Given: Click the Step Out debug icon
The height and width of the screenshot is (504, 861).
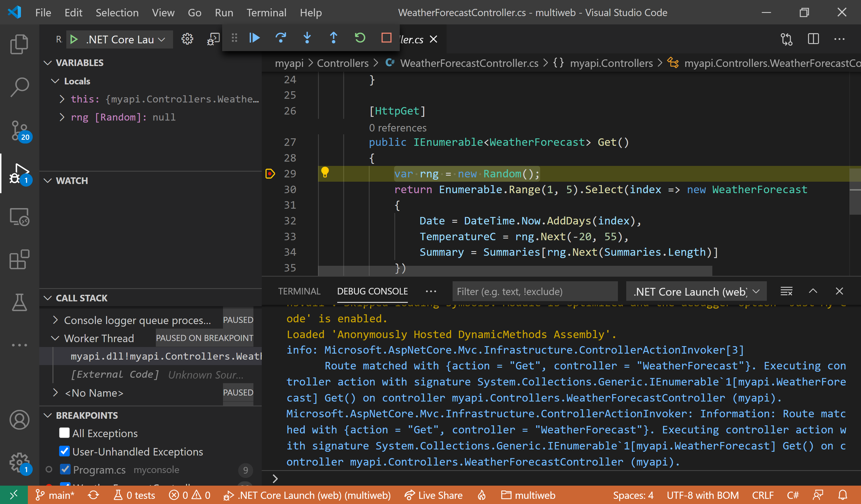Looking at the screenshot, I should (333, 38).
